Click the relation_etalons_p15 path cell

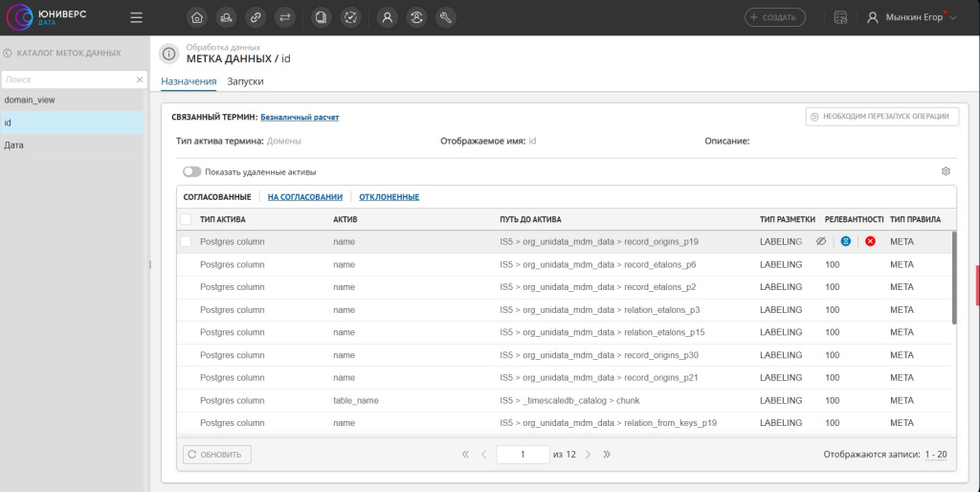pos(602,332)
